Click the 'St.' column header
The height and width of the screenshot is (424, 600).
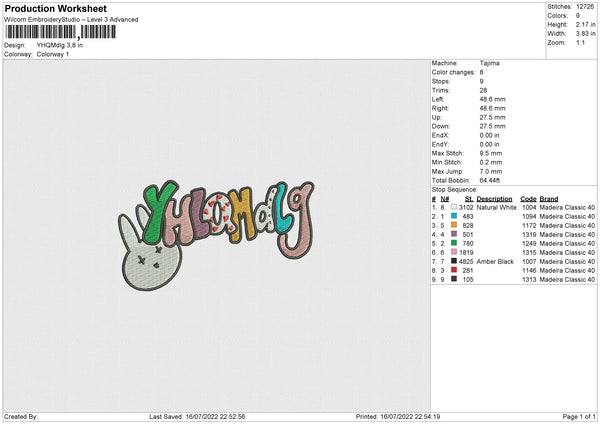pos(469,199)
